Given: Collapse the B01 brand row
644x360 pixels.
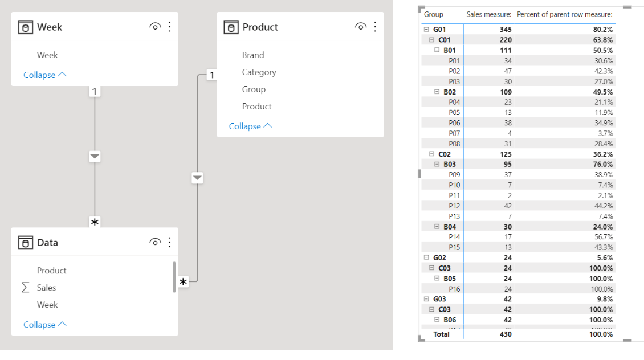Looking at the screenshot, I should (x=437, y=50).
